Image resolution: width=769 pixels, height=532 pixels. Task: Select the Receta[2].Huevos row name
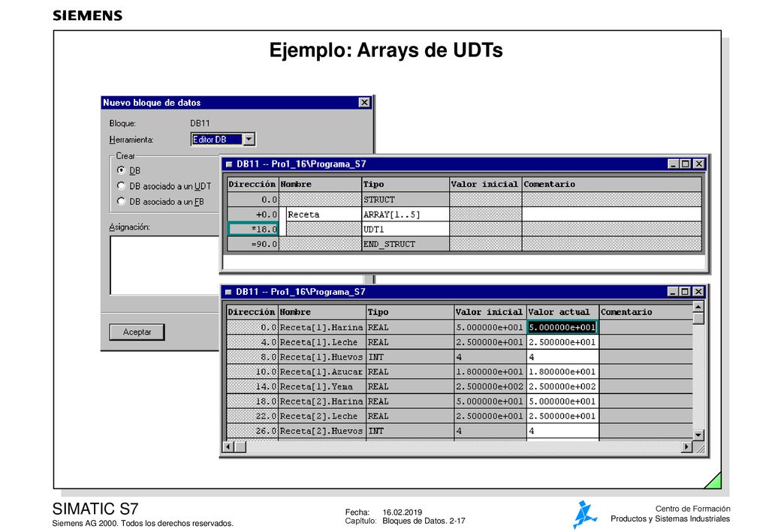(321, 431)
